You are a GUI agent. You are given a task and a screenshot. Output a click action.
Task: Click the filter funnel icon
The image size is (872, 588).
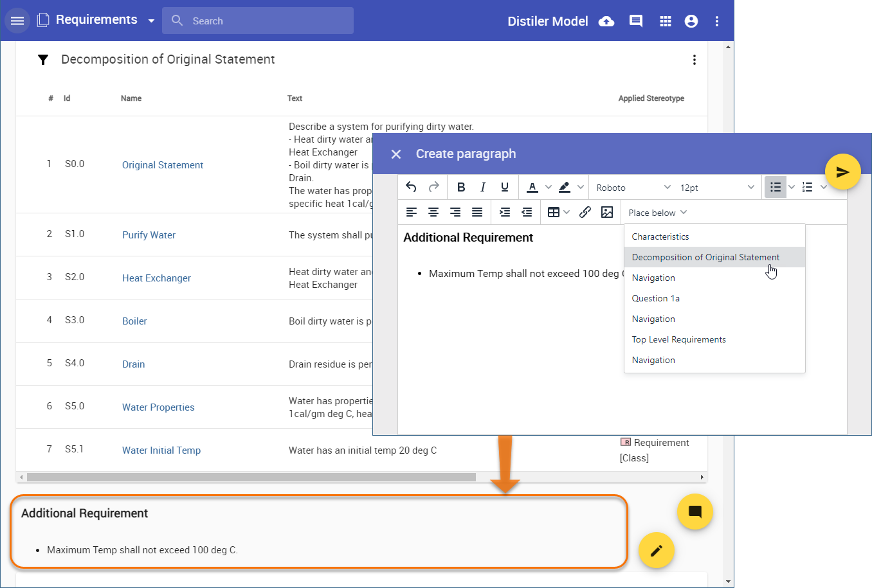click(x=43, y=60)
